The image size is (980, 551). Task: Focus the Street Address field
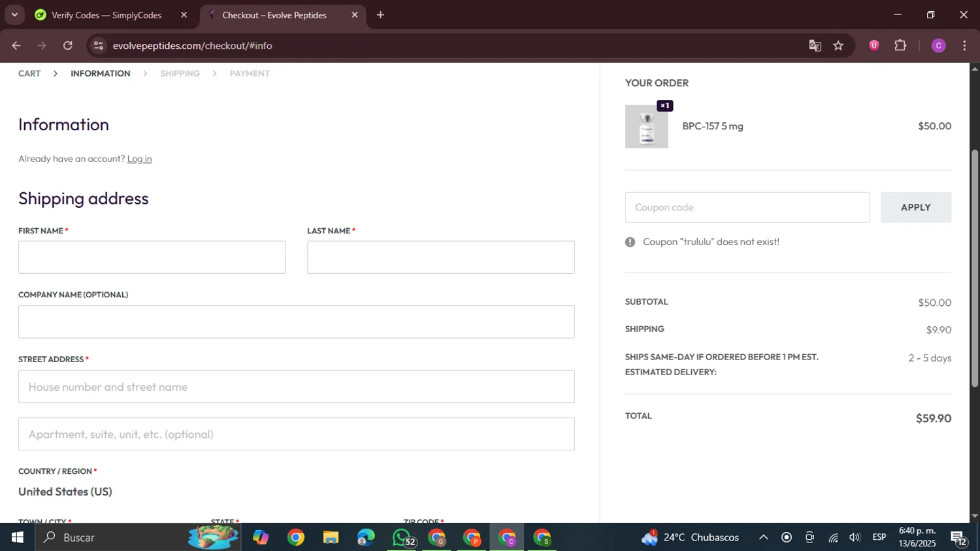click(x=297, y=386)
